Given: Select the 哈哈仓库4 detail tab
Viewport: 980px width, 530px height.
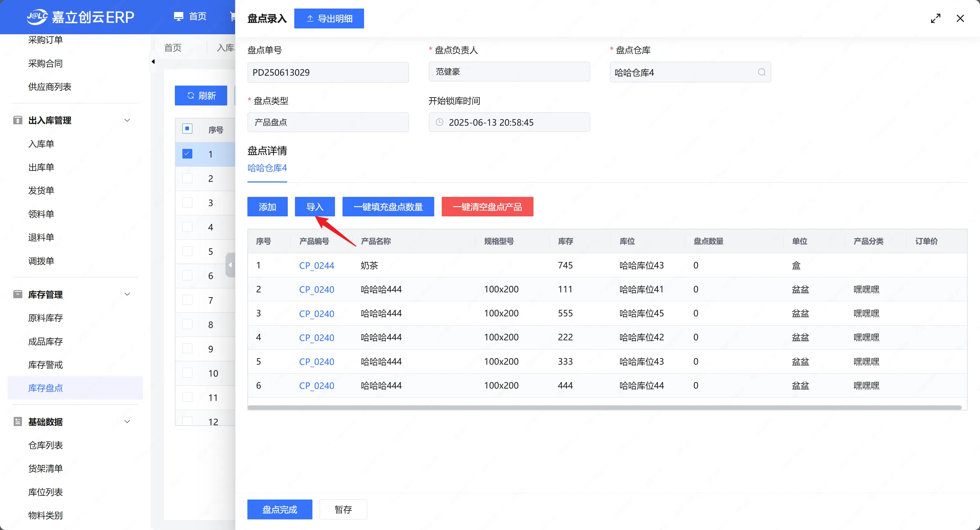Looking at the screenshot, I should pos(267,168).
